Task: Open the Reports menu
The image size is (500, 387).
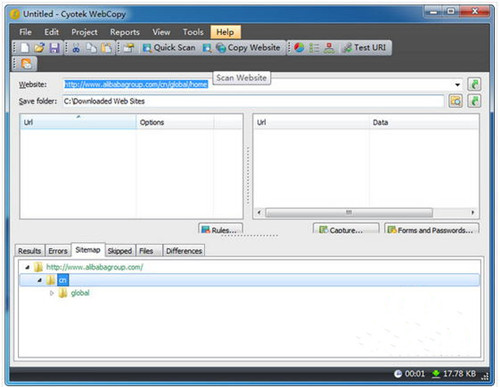Action: 125,32
